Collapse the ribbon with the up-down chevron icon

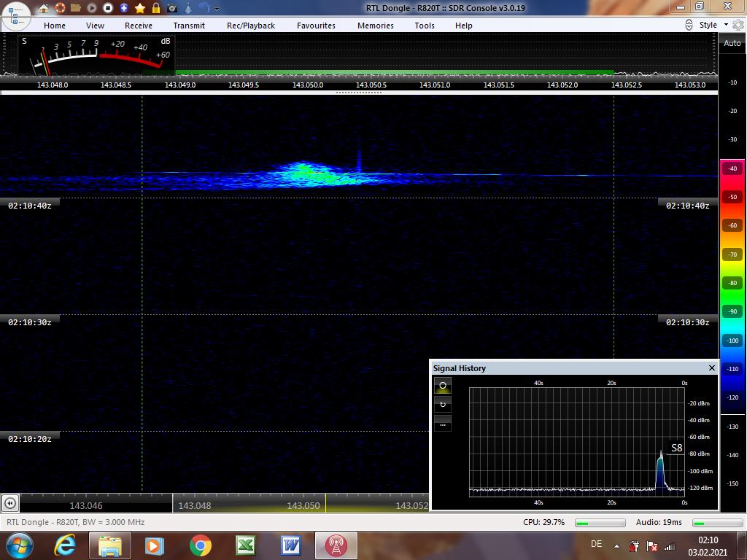click(x=689, y=26)
